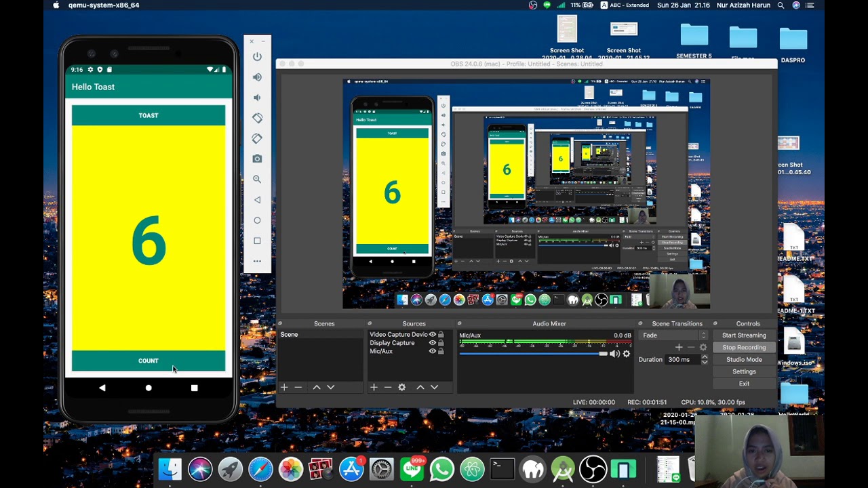Open source properties gear in Sources panel

tap(401, 387)
